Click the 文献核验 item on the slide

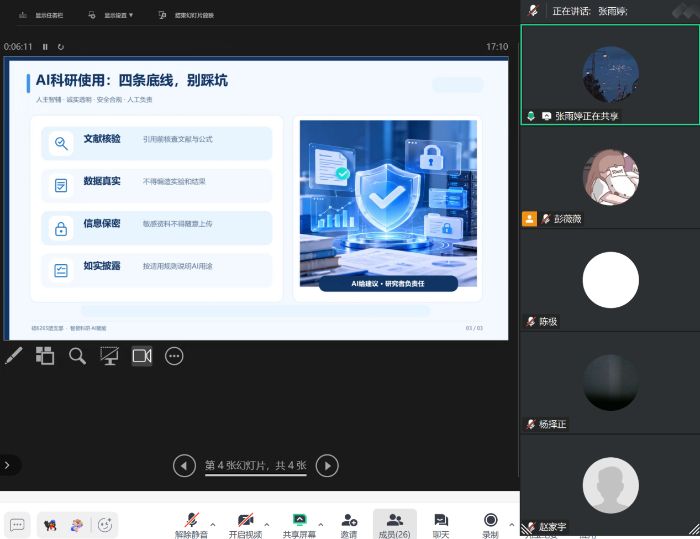[157, 143]
